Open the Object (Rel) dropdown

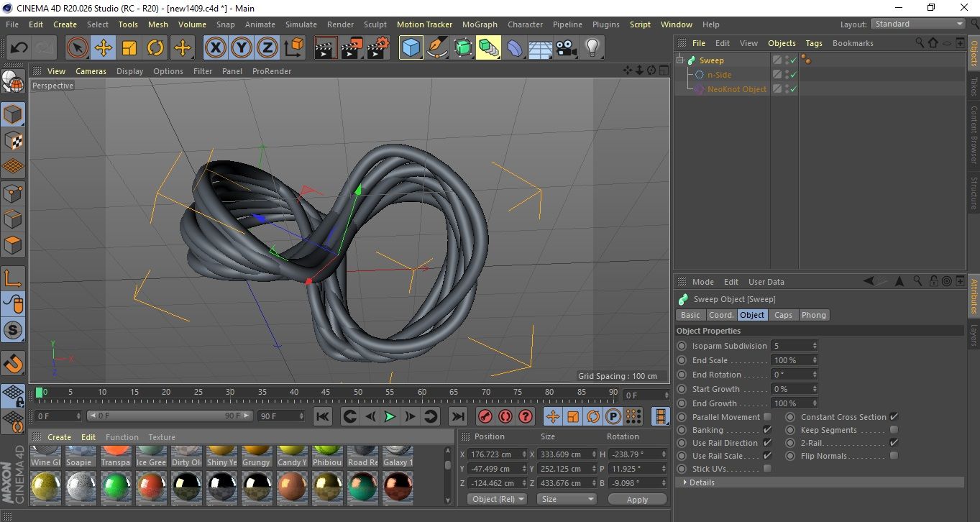point(497,499)
